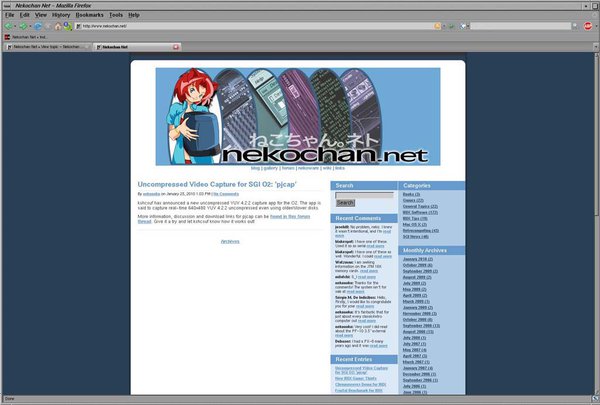Open the Bookmarks menu
The image size is (600, 405).
(90, 15)
